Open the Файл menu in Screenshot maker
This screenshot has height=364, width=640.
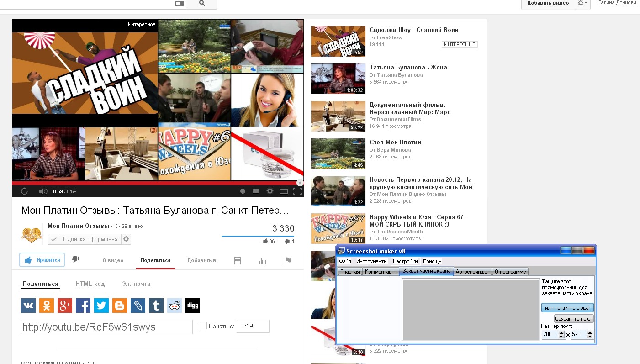pos(345,261)
